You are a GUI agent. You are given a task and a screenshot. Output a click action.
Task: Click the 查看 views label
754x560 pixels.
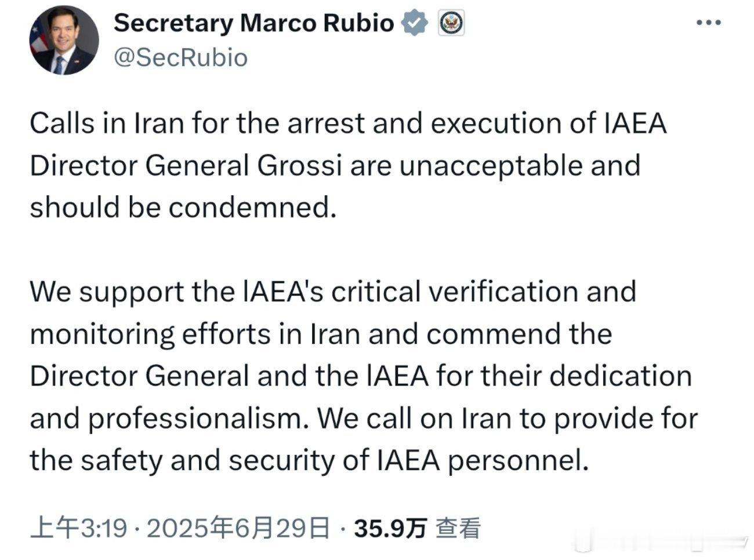click(458, 528)
